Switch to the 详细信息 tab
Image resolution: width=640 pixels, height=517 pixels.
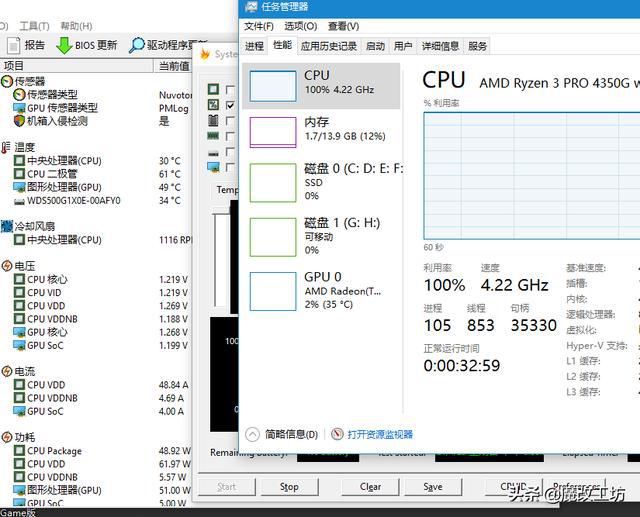[440, 46]
